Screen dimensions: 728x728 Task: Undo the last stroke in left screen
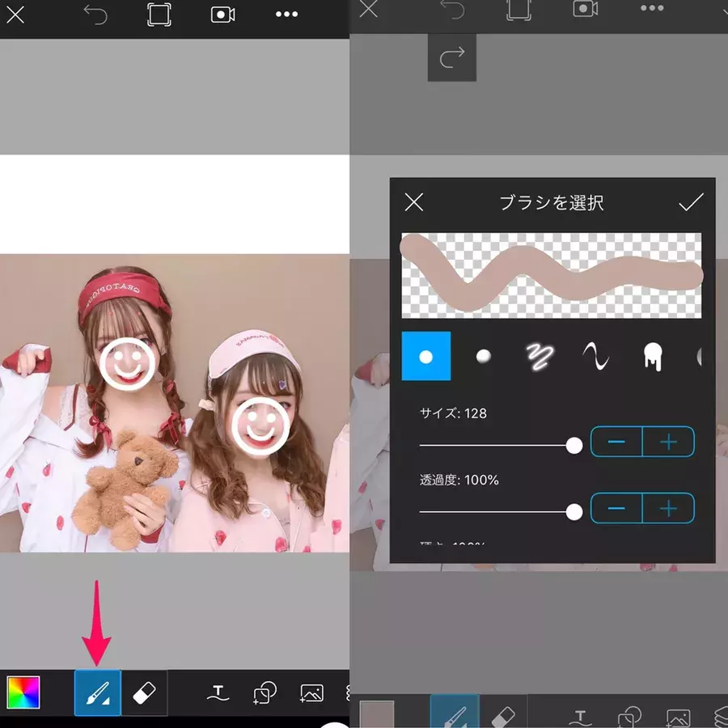pos(95,15)
